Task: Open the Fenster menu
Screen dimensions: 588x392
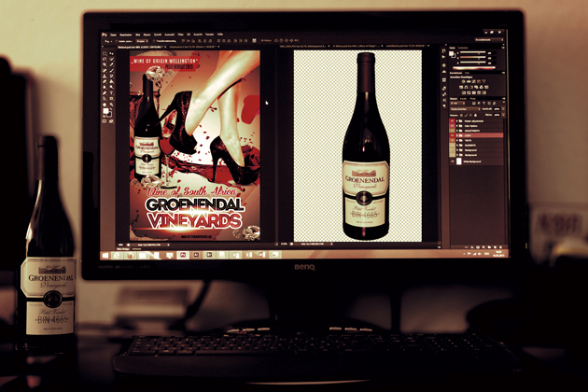Action: coord(210,35)
